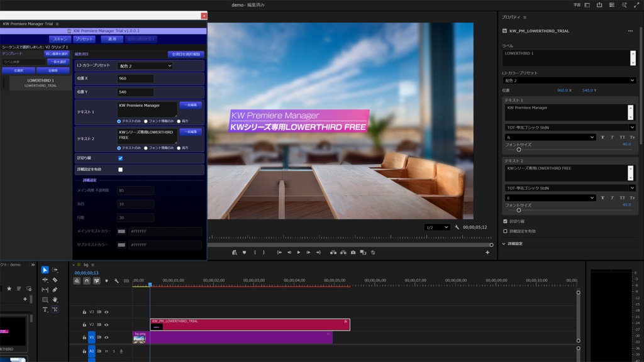Select the Type tool
Viewport: 644px width, 362px height.
tap(45, 309)
